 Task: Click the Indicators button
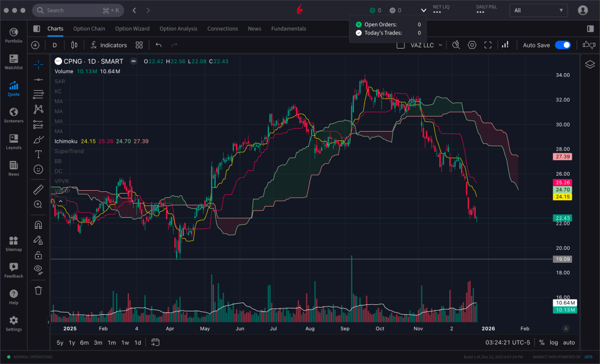[108, 45]
